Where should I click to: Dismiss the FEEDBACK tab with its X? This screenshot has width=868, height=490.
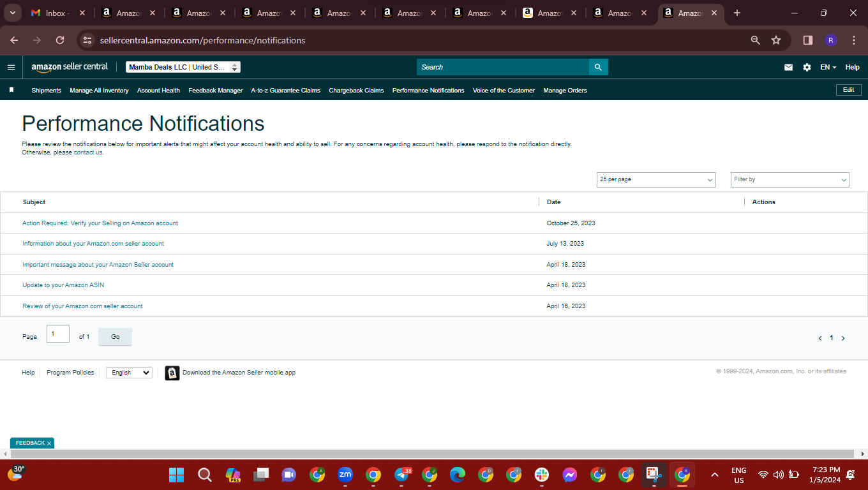click(x=49, y=443)
